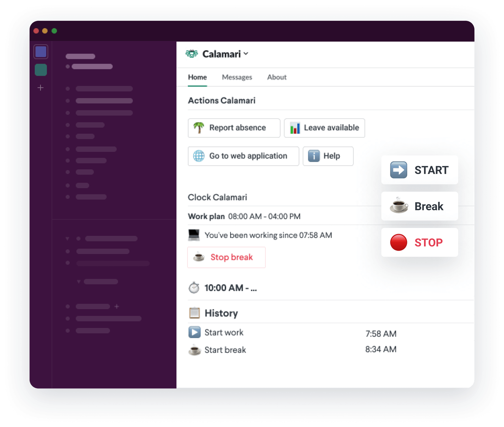Click the bar chart icon beside Leave available

pos(295,128)
